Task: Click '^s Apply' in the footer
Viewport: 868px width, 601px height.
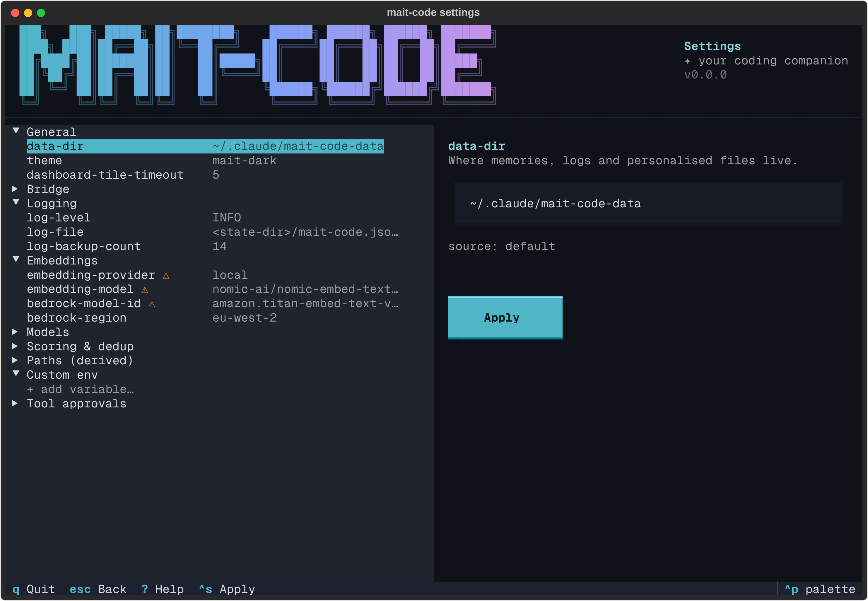Action: pyautogui.click(x=227, y=589)
